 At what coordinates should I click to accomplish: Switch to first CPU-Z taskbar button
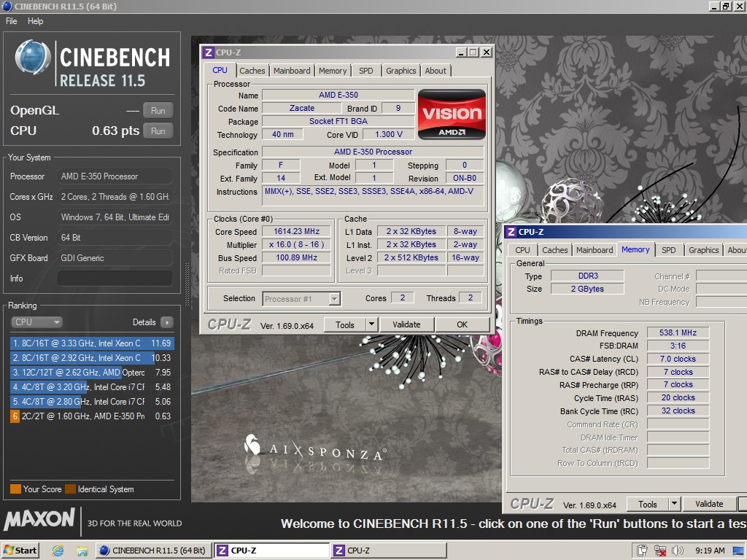271,551
